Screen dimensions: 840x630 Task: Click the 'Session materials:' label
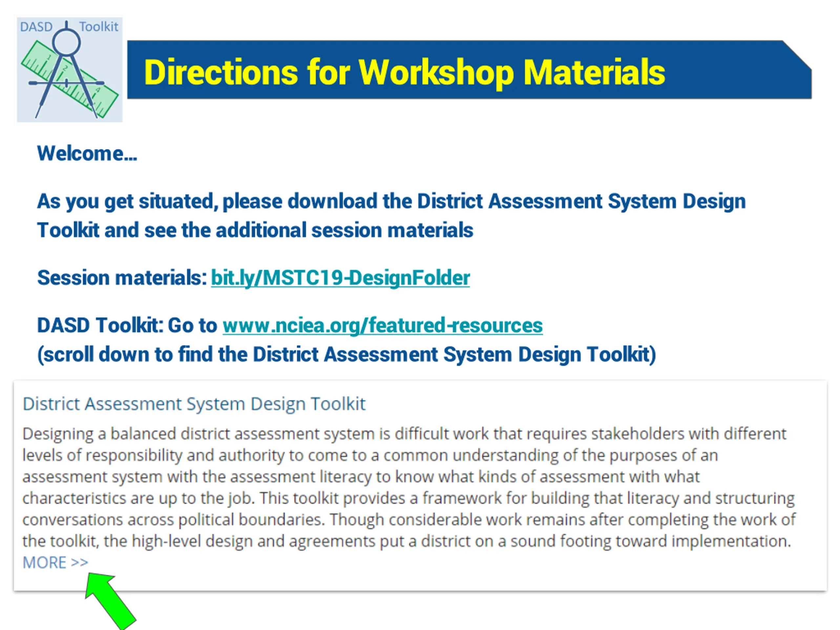point(122,278)
